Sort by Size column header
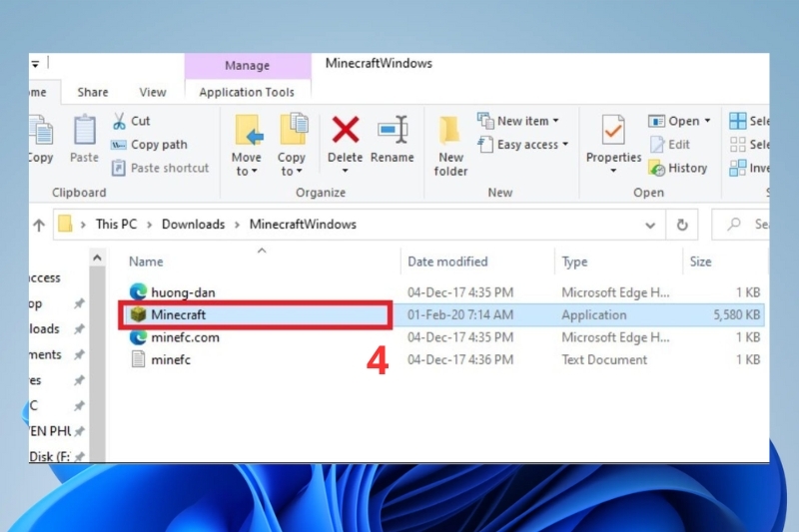 pyautogui.click(x=700, y=262)
